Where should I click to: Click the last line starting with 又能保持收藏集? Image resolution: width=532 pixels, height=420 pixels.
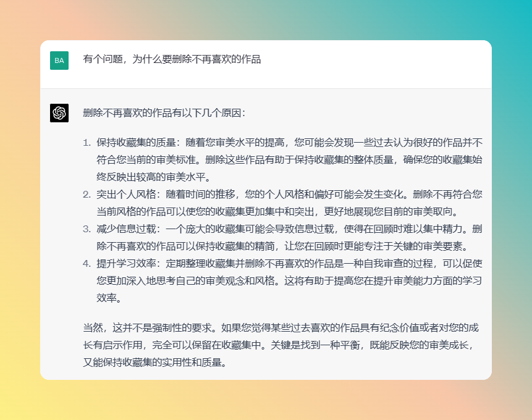(154, 362)
